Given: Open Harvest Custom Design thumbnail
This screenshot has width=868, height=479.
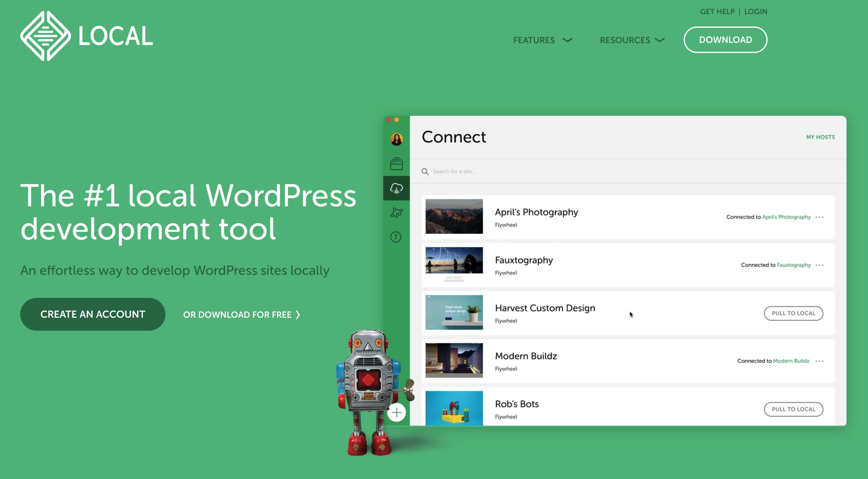Looking at the screenshot, I should point(454,312).
